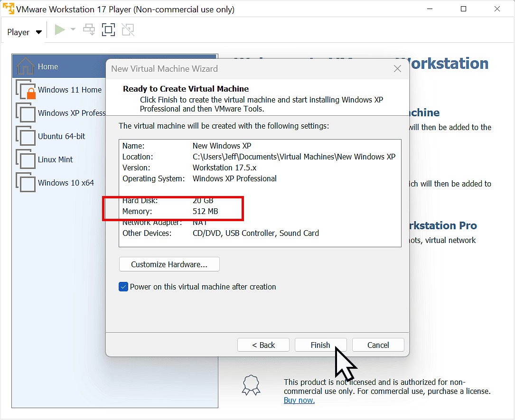Open the Player menu dropdown arrow
Viewport: 515px width, 420px height.
click(38, 32)
